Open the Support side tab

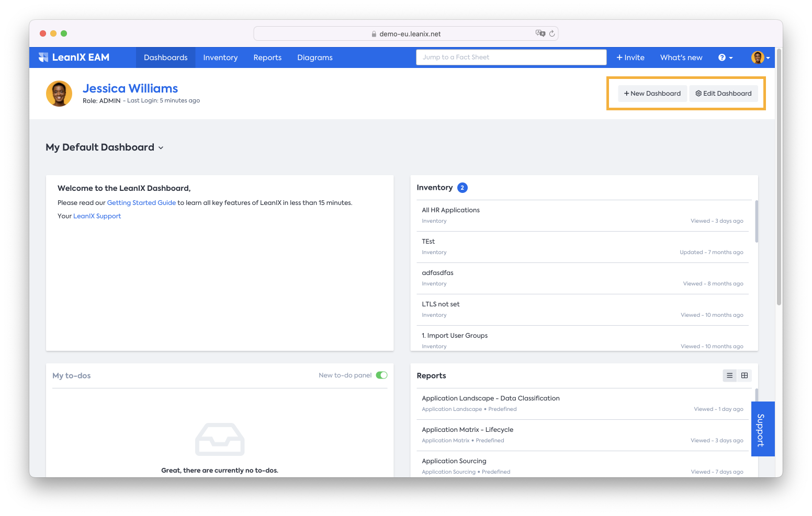pos(763,429)
